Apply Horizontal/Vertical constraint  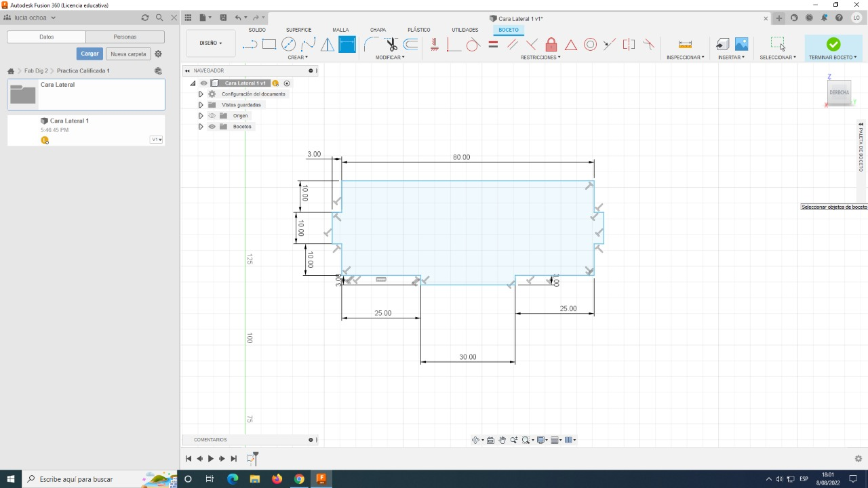(x=435, y=45)
